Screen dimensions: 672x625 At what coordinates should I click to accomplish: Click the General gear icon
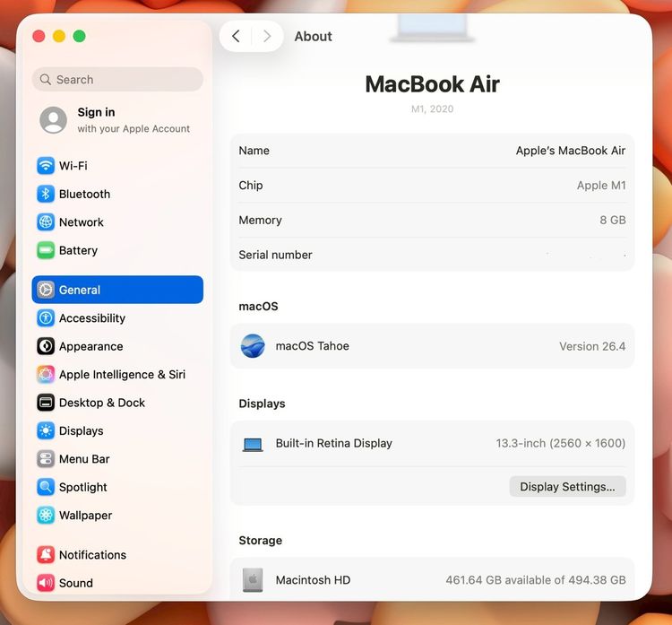coord(46,290)
